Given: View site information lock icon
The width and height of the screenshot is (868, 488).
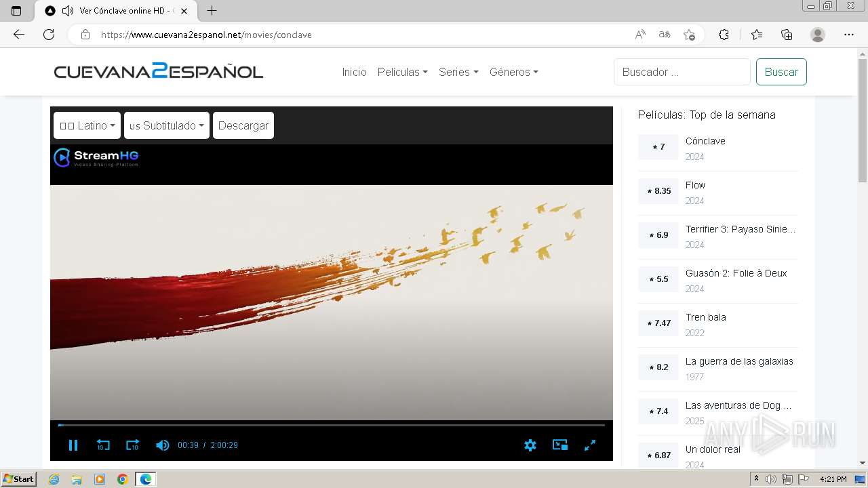Looking at the screenshot, I should [x=85, y=35].
